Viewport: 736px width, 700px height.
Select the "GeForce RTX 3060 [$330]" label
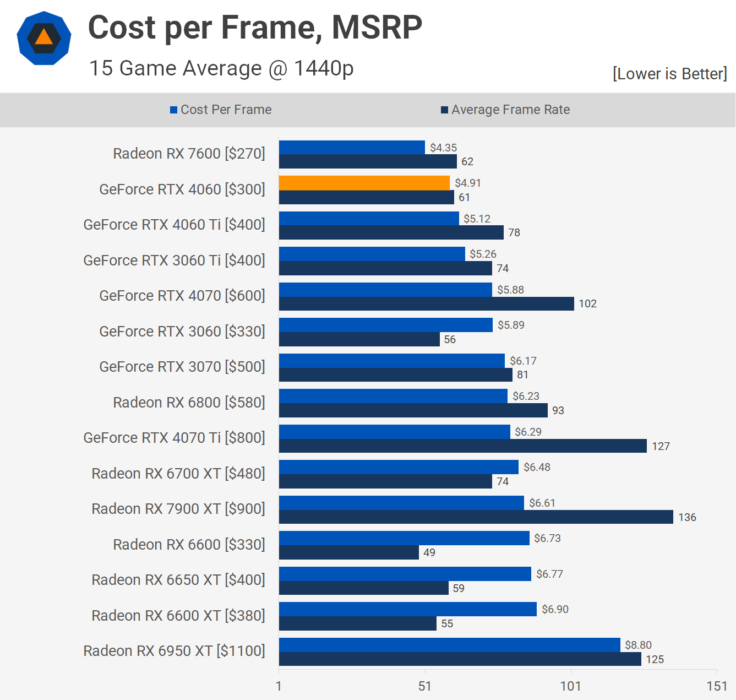pos(182,332)
